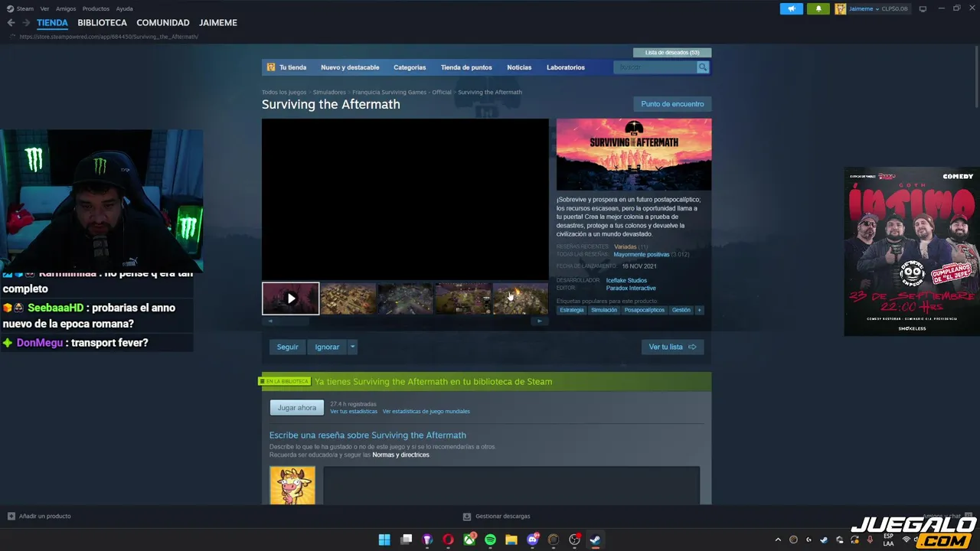Open the Windows Start button
The width and height of the screenshot is (980, 551).
[384, 540]
